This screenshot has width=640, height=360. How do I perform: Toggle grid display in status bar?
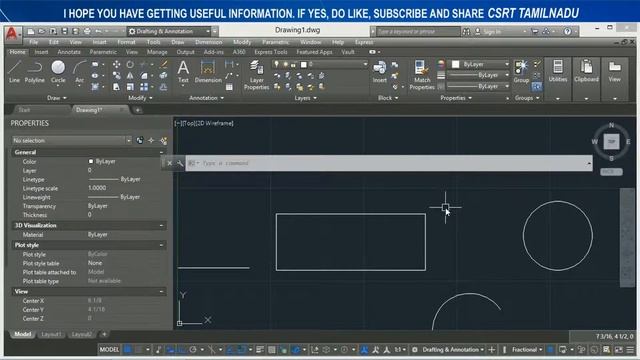[128, 350]
